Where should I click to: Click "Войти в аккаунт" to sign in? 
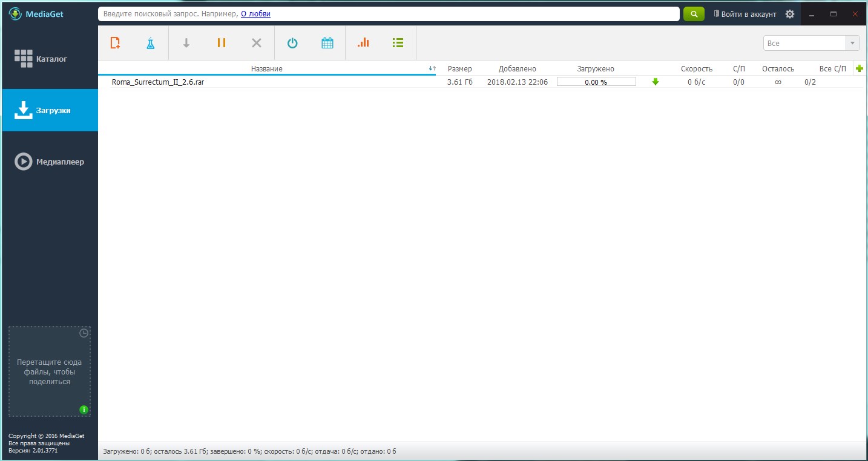click(745, 14)
